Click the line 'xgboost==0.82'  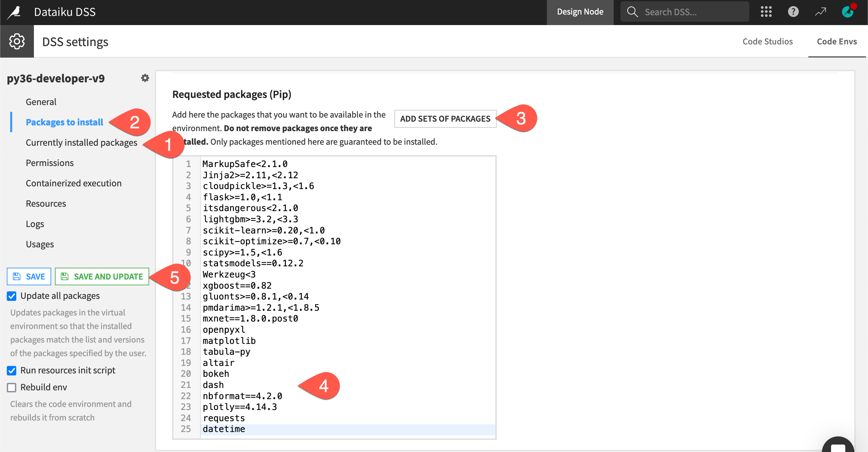(x=237, y=286)
